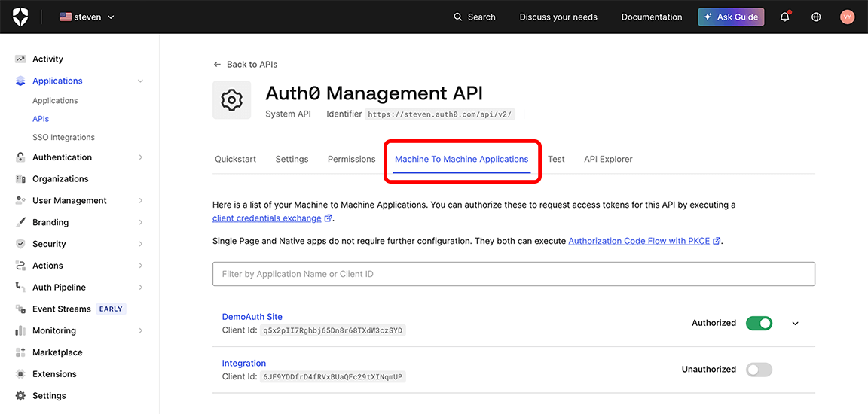868x414 pixels.
Task: Click the Applications layers icon
Action: [20, 81]
